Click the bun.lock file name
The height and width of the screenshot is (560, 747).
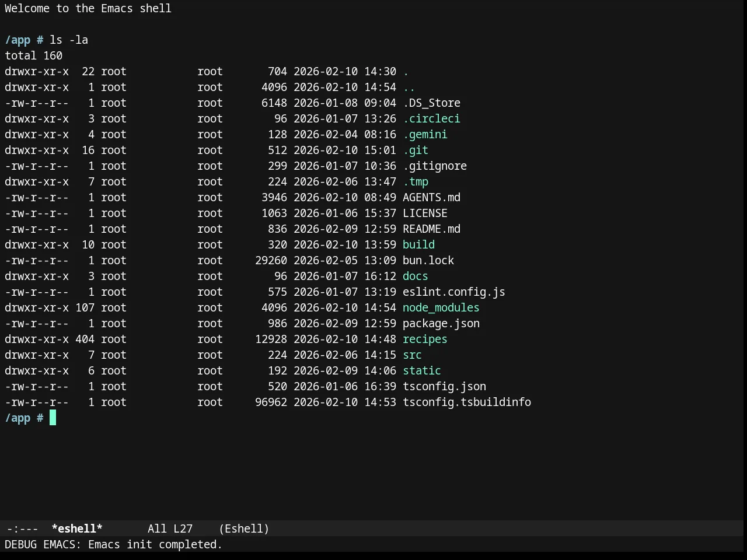pyautogui.click(x=428, y=261)
